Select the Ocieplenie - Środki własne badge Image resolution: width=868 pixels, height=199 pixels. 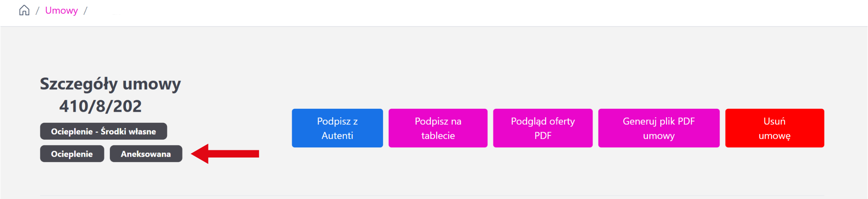[x=103, y=131]
